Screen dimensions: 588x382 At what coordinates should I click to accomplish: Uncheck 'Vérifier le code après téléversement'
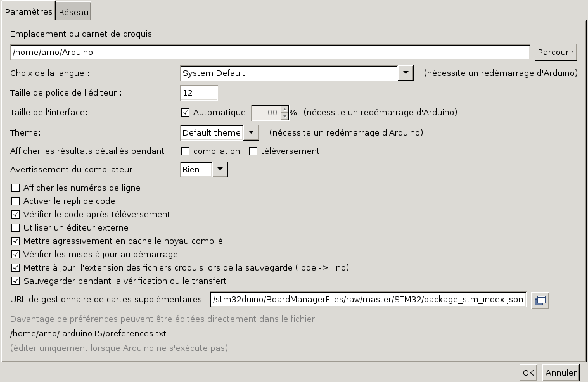tap(16, 215)
